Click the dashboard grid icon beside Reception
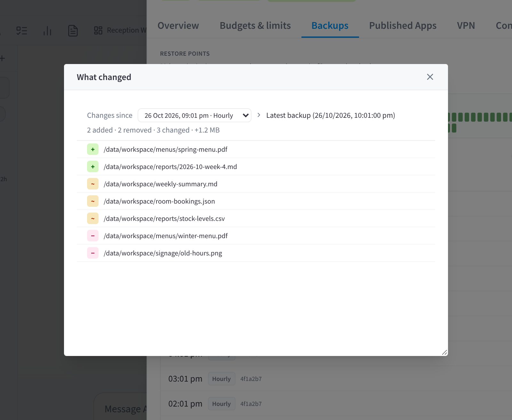The image size is (512, 420). (x=98, y=30)
